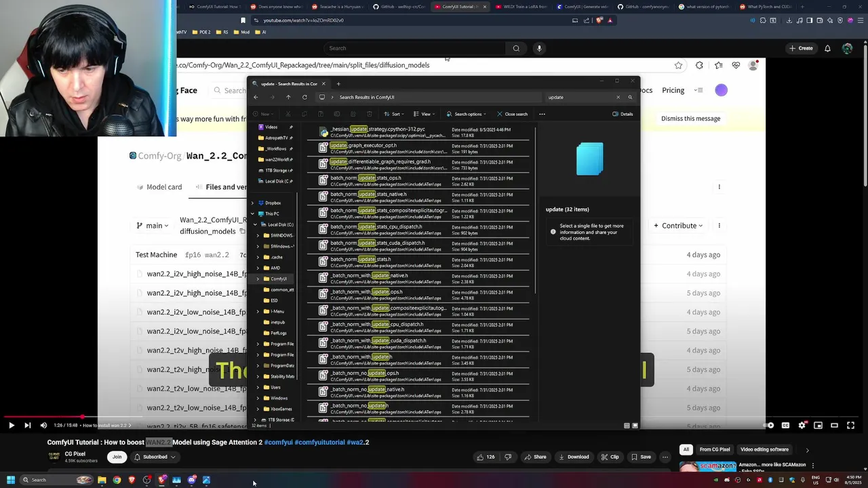Open a new Explorer tab with plus
The width and height of the screenshot is (868, 488).
pos(338,84)
